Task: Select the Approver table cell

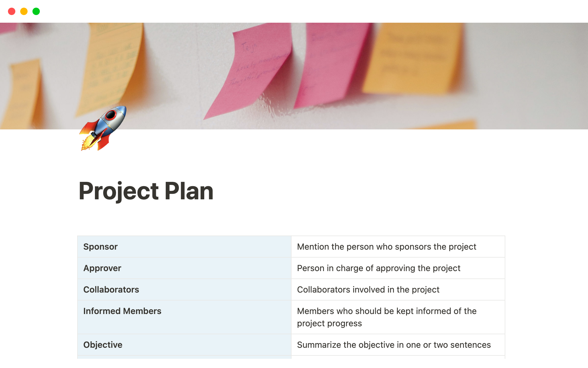Action: point(184,268)
